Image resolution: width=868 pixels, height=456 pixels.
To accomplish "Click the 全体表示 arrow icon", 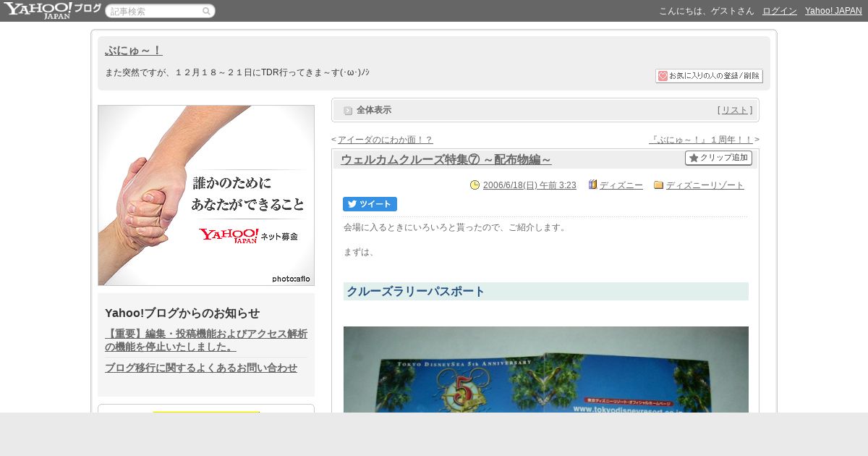I will click(x=348, y=111).
